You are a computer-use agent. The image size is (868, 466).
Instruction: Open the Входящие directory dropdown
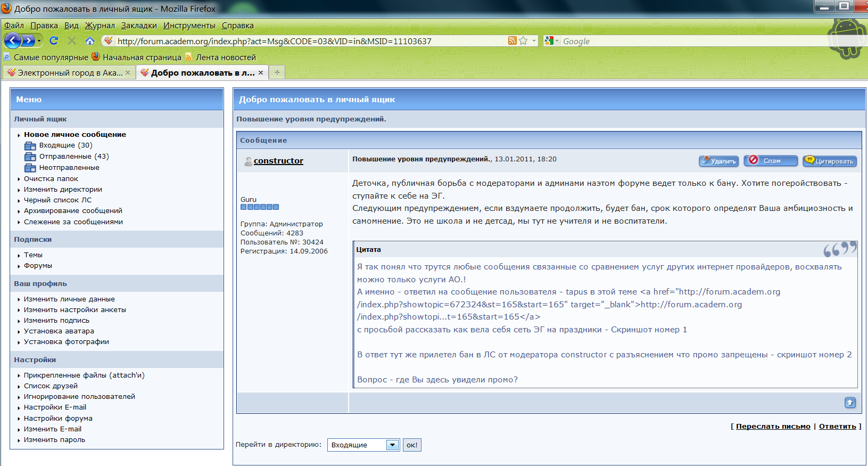pyautogui.click(x=392, y=445)
